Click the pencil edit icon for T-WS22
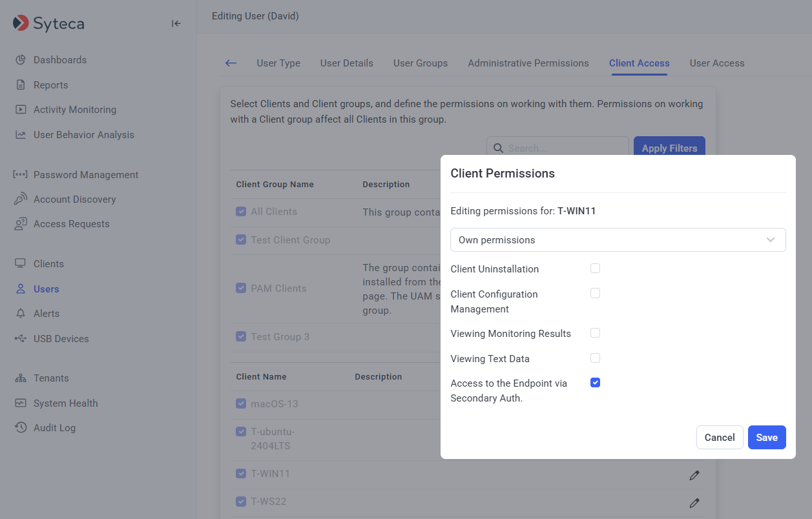Screen dimensions: 812x519 coord(694,502)
